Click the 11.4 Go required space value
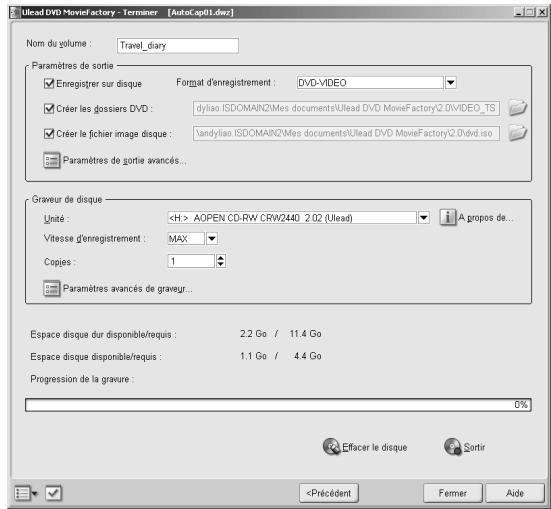The height and width of the screenshot is (509, 551). [x=305, y=334]
